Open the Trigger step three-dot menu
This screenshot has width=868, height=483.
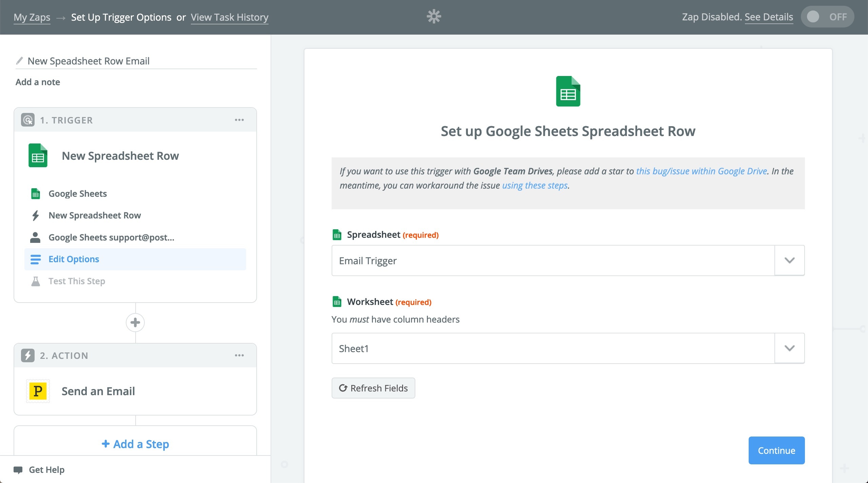pos(239,120)
